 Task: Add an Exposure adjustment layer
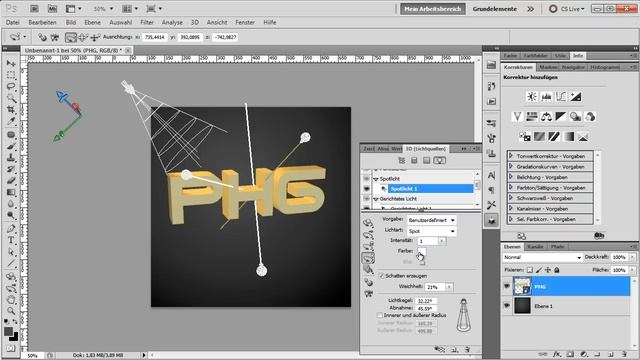pos(576,97)
